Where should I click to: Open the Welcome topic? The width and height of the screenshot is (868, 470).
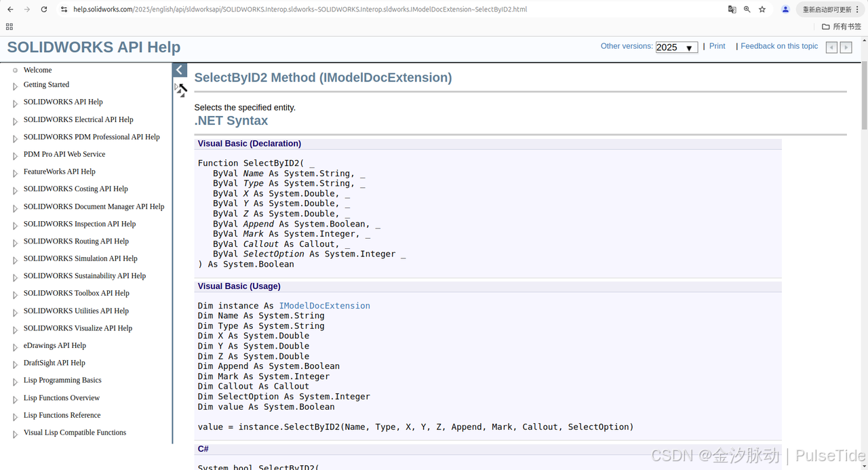coord(37,70)
